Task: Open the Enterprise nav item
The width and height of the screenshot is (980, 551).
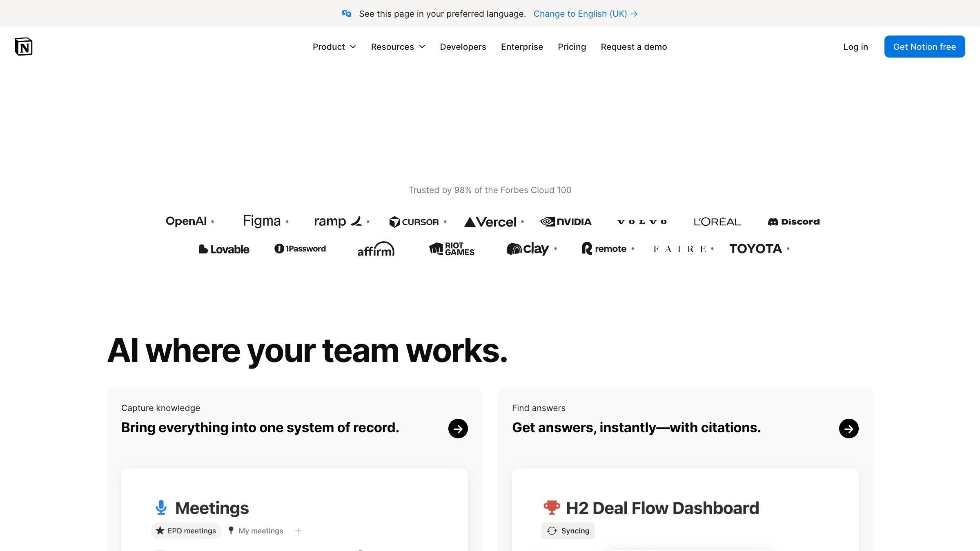Action: click(x=522, y=47)
